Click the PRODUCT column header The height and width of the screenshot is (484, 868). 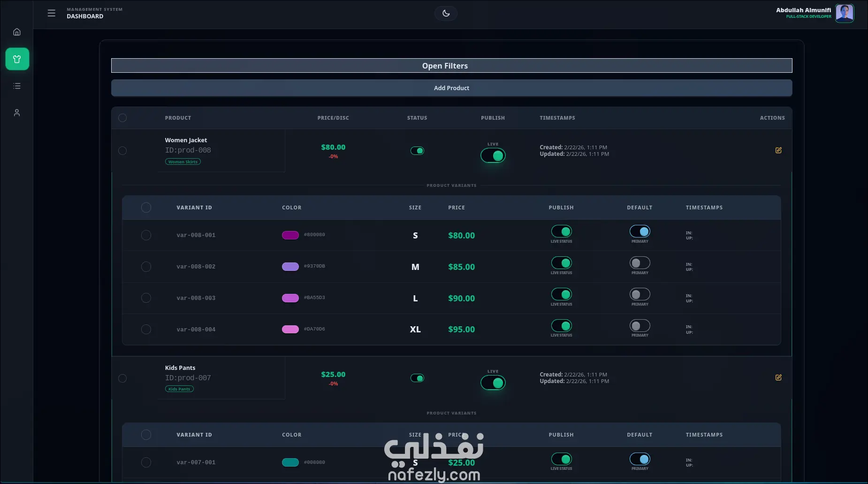(x=178, y=118)
